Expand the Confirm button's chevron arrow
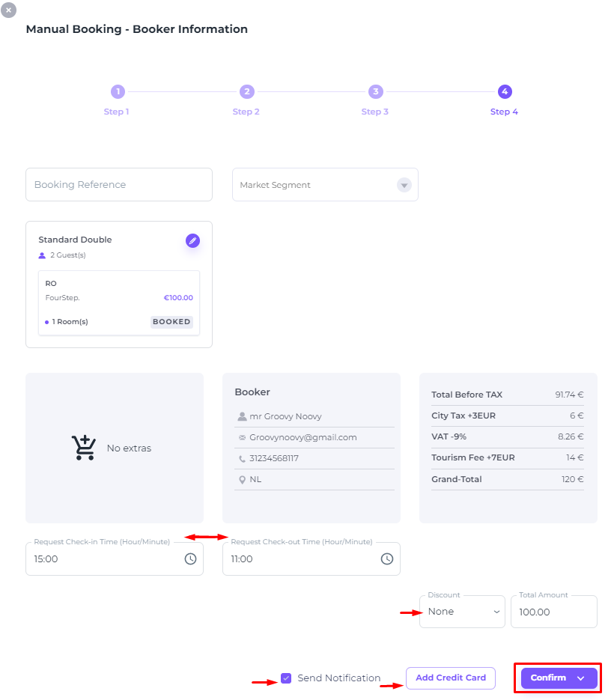This screenshot has width=611, height=700. (x=580, y=678)
